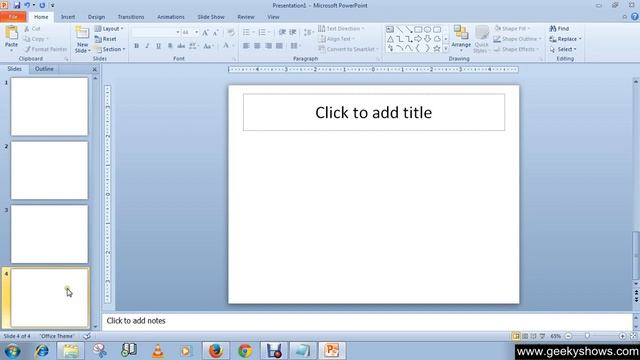Click the Arrange button
Viewport: 640px width, 360px height.
click(x=461, y=37)
